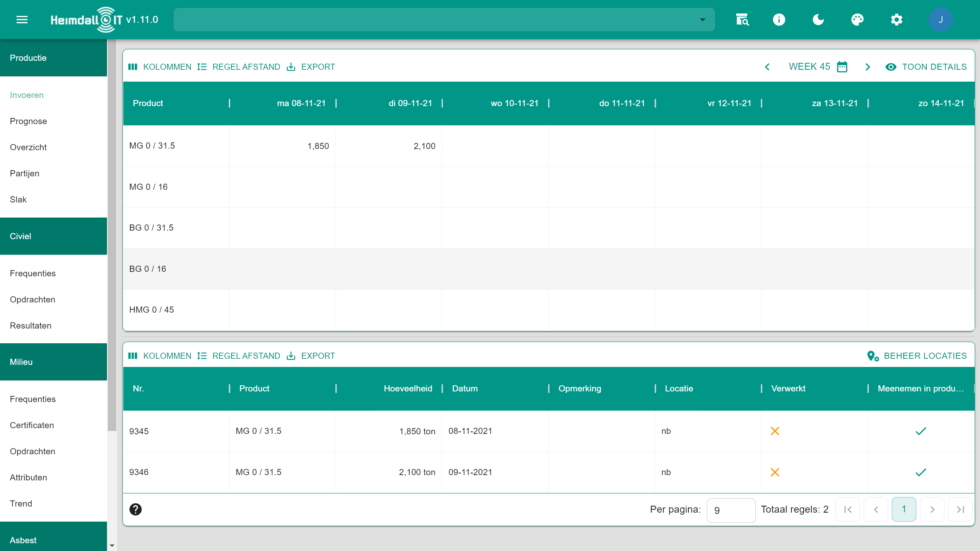Toggle Toon Details eye button
980x551 pixels.
tap(926, 67)
